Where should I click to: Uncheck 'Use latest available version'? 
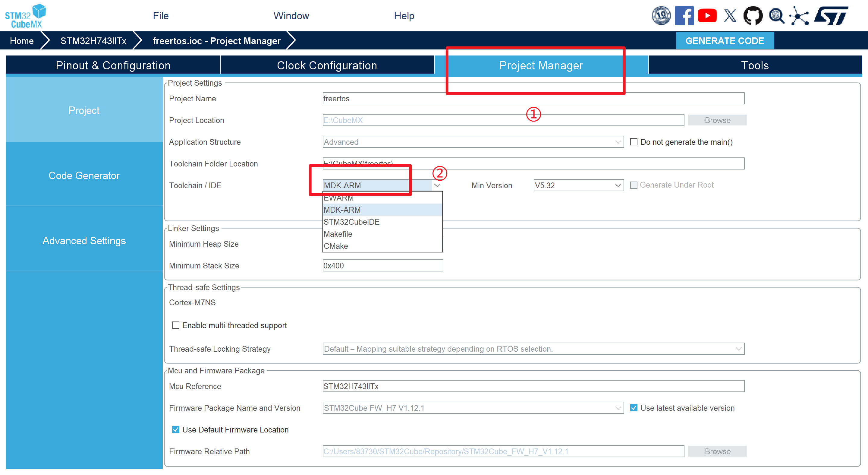634,408
